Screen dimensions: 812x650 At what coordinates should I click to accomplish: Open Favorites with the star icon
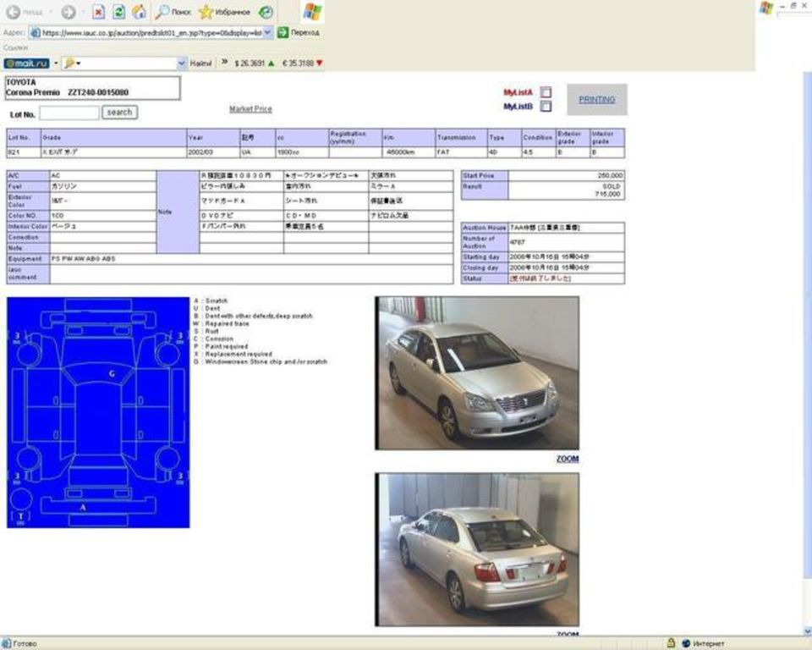click(x=224, y=12)
